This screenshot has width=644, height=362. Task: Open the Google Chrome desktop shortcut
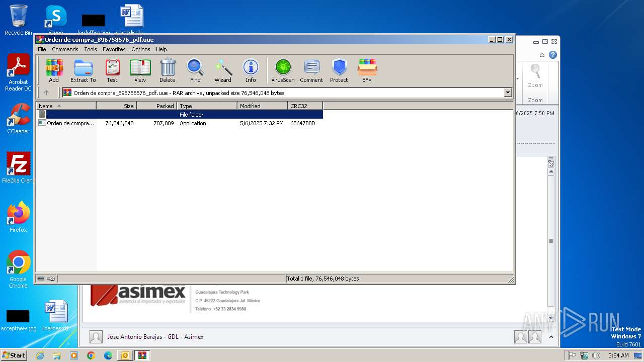[18, 269]
